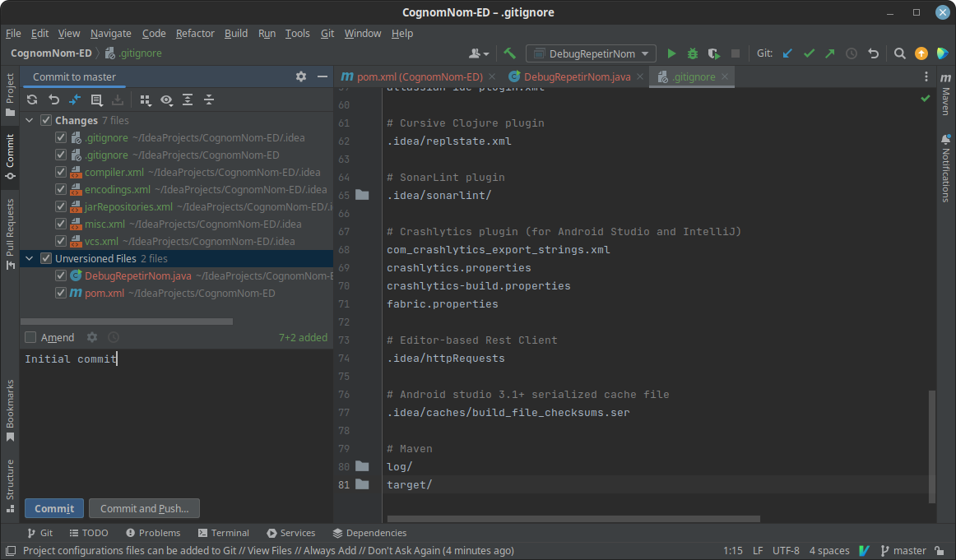
Task: Collapse the Unversioned Files node
Action: pos(30,258)
